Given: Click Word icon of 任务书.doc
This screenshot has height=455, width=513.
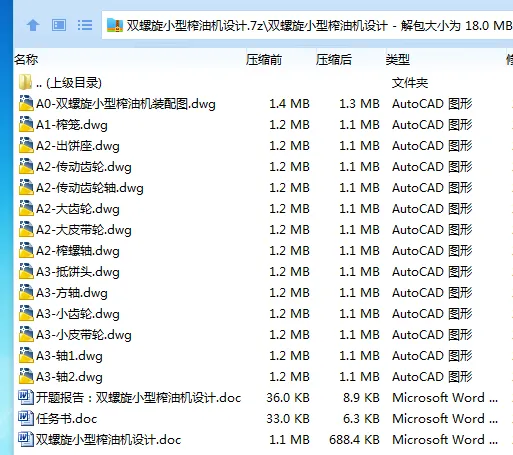Looking at the screenshot, I should 26,418.
